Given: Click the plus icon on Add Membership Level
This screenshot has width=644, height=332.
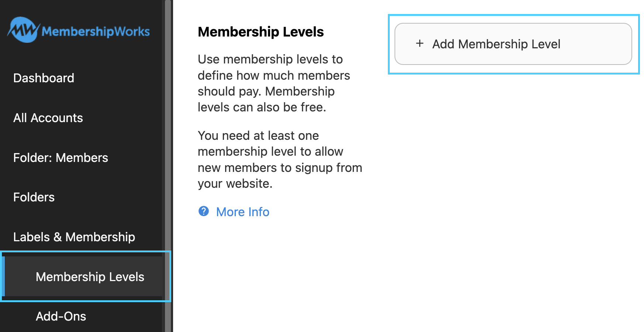Looking at the screenshot, I should (x=420, y=44).
